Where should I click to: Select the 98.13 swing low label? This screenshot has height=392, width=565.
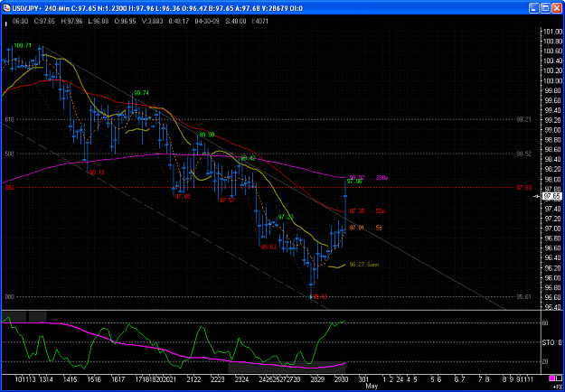point(97,173)
